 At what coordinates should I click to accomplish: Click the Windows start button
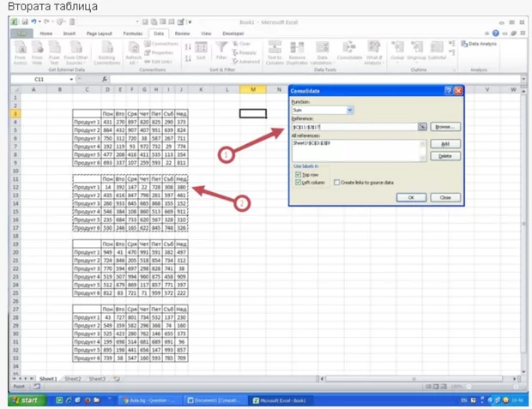(x=27, y=400)
